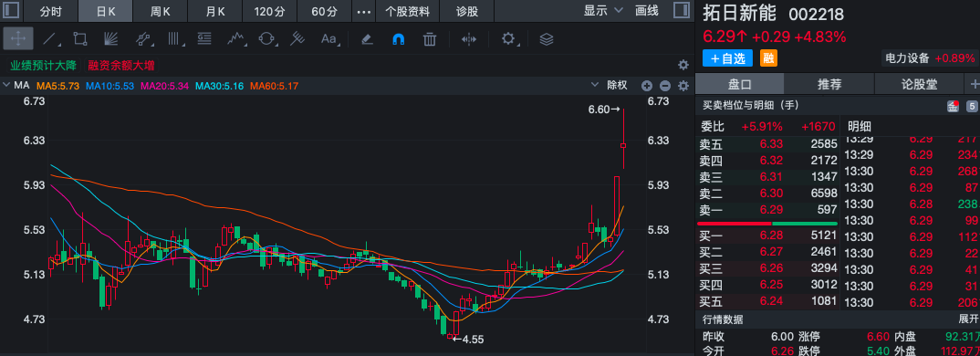Open the 120分 period chart

click(x=270, y=11)
